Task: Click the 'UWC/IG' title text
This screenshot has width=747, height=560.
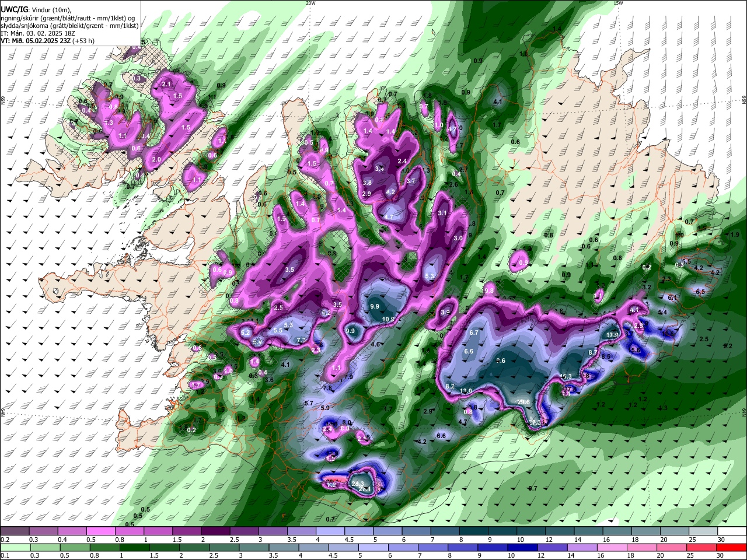Action: (x=14, y=10)
